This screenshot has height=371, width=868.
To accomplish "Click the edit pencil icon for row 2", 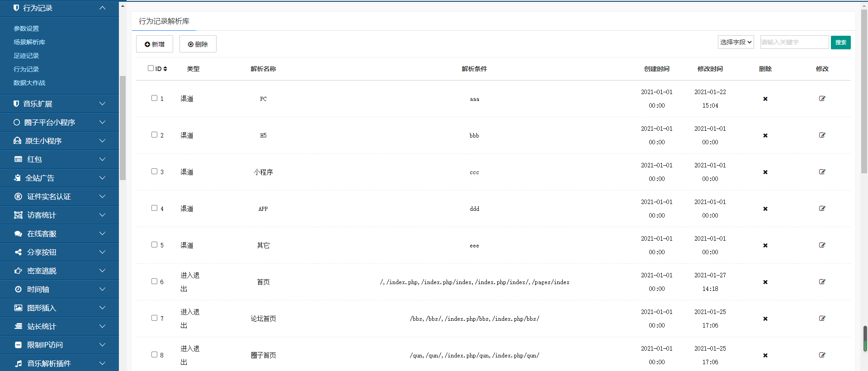I will 822,135.
